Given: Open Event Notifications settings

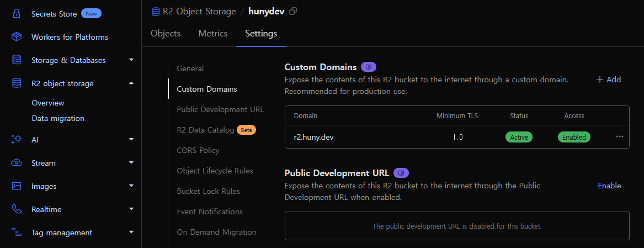Looking at the screenshot, I should (210, 212).
